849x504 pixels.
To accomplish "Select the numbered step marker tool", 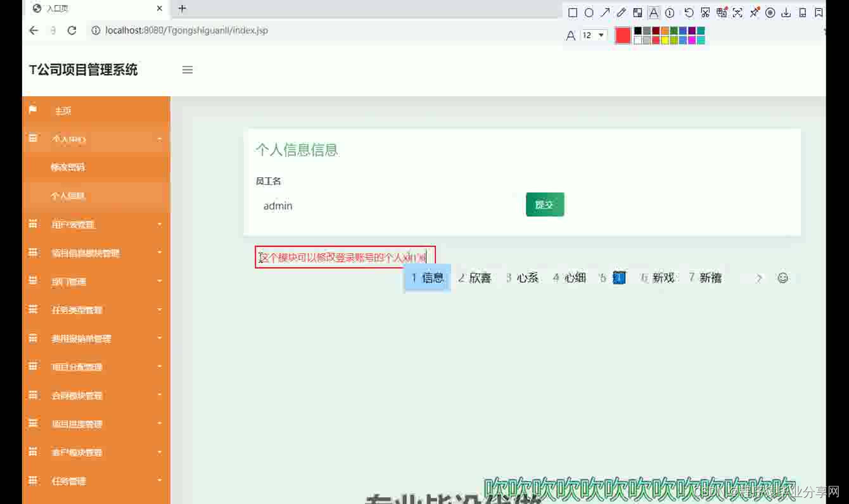I will pyautogui.click(x=670, y=13).
